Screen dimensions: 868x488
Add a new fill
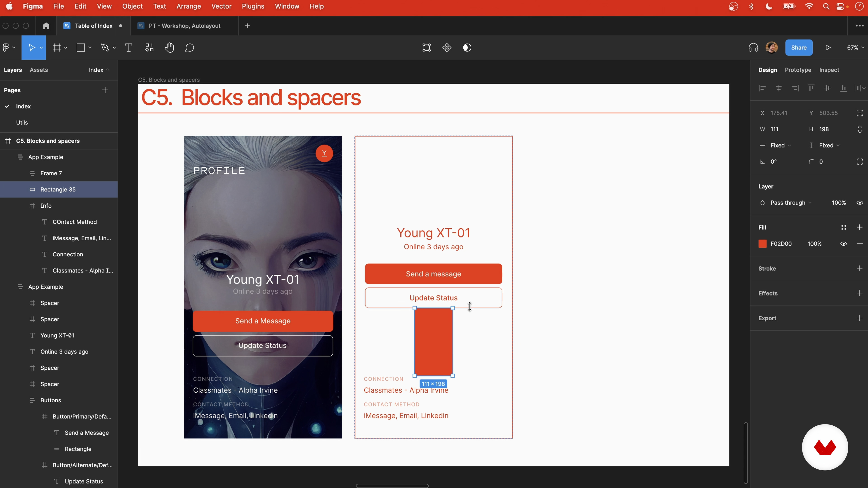click(860, 227)
